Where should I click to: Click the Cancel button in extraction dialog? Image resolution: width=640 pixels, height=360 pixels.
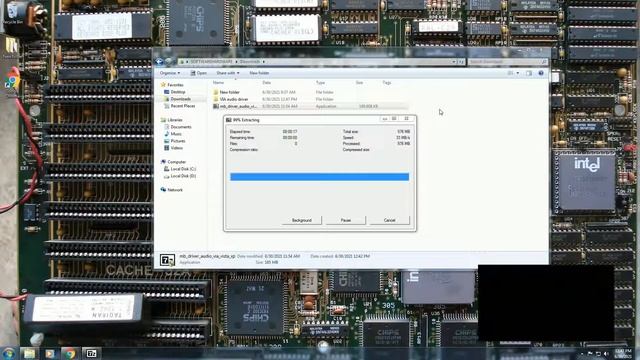(x=389, y=220)
